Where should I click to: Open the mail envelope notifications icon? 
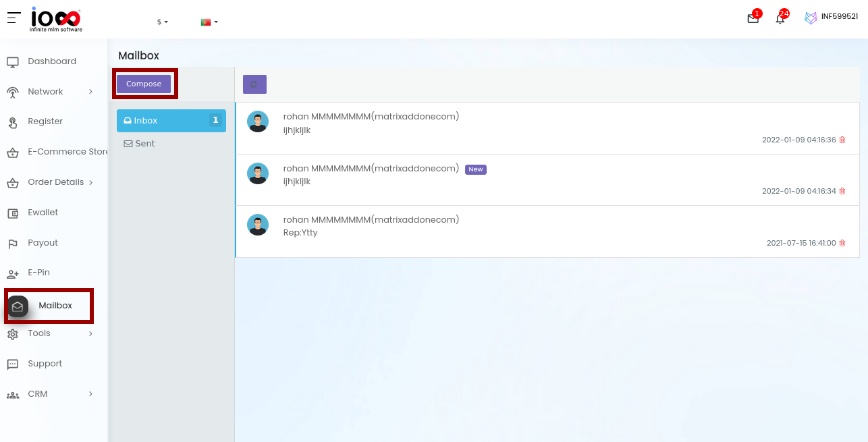[753, 19]
